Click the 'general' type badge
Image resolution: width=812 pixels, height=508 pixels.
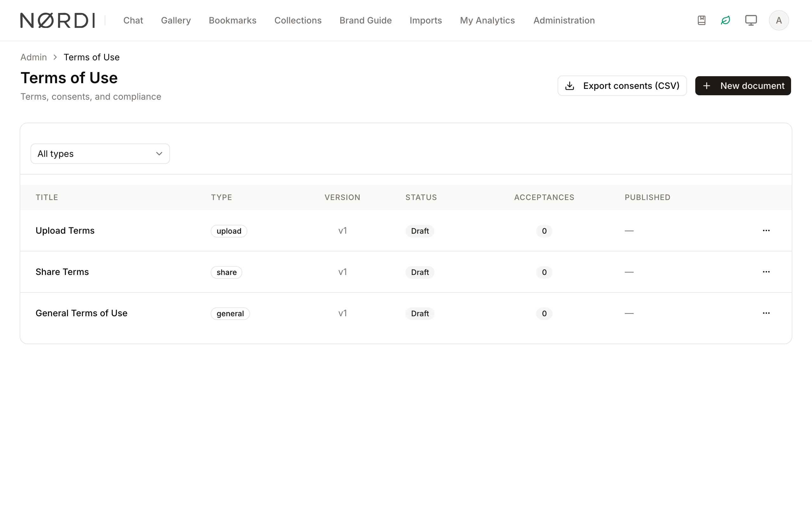pyautogui.click(x=230, y=314)
